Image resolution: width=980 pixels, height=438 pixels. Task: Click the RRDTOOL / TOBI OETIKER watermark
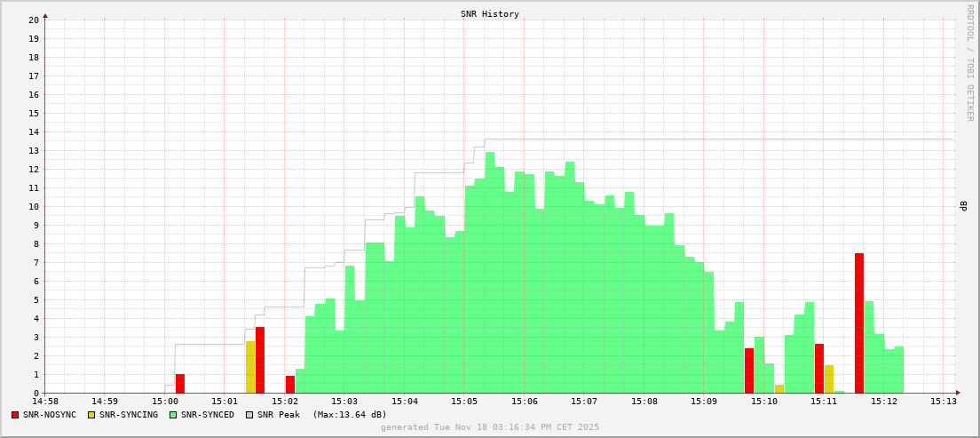tap(969, 62)
